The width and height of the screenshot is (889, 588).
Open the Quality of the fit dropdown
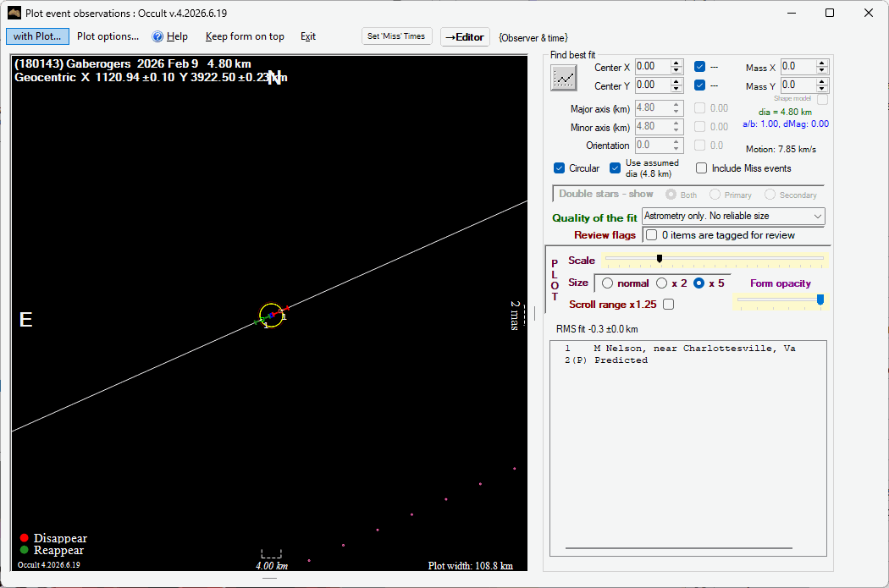(x=734, y=216)
